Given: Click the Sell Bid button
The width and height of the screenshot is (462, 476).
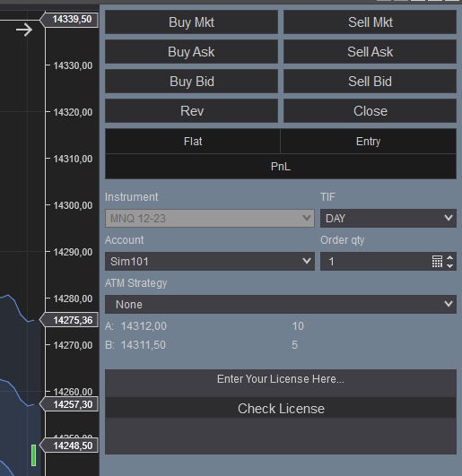Looking at the screenshot, I should pyautogui.click(x=370, y=81).
